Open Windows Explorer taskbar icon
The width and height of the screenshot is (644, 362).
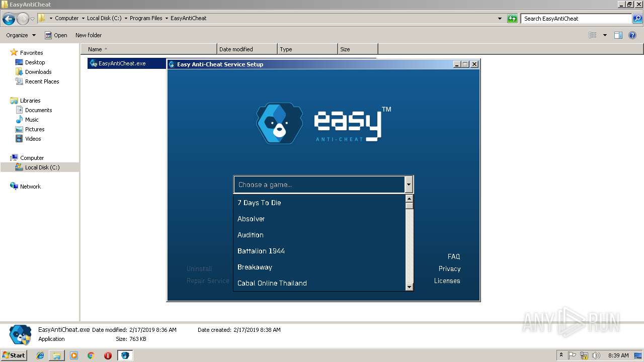pos(57,355)
